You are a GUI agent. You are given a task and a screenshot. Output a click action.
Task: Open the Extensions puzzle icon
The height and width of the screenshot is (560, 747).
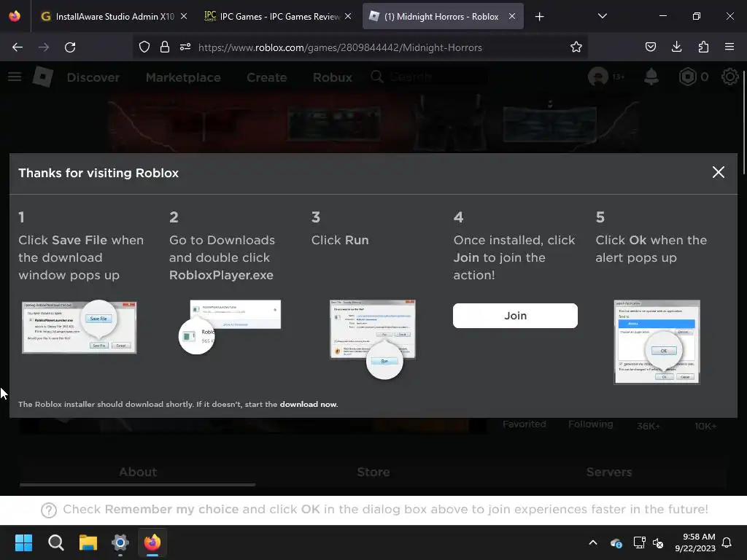point(703,47)
